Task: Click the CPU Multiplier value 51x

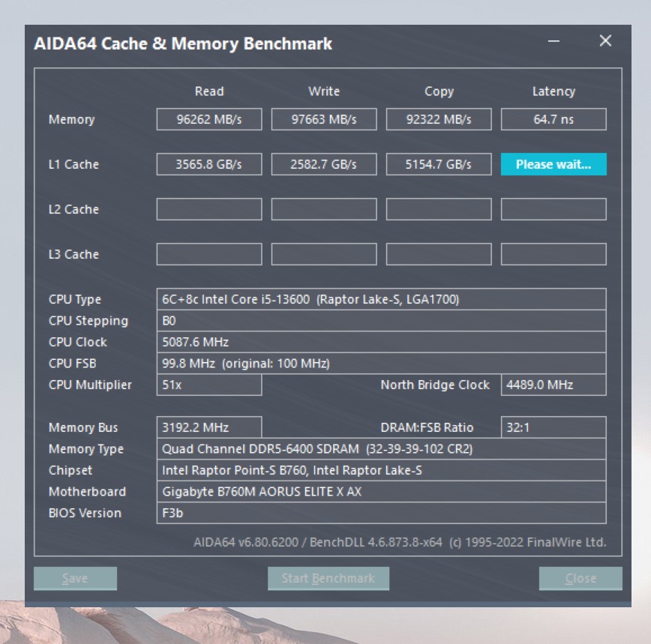Action: pos(209,385)
